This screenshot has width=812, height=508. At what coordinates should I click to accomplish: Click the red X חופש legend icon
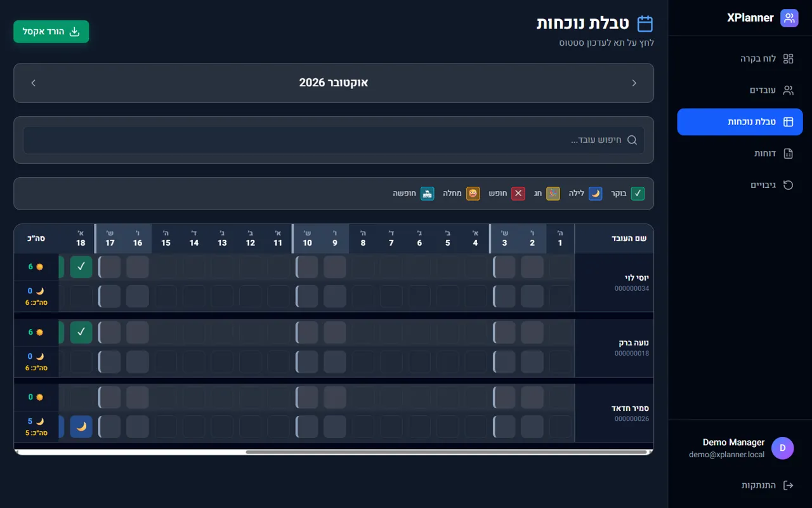[518, 194]
